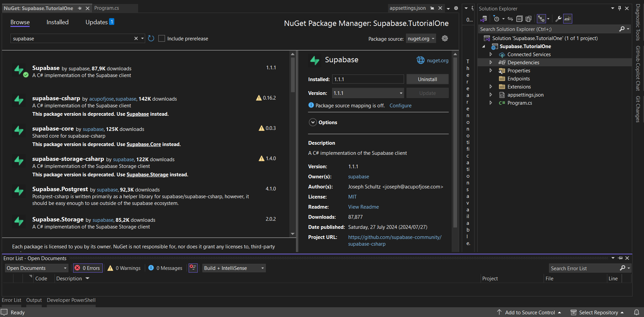The width and height of the screenshot is (644, 317).
Task: Click the warning icon beside version 1.4.0
Action: pos(261,158)
